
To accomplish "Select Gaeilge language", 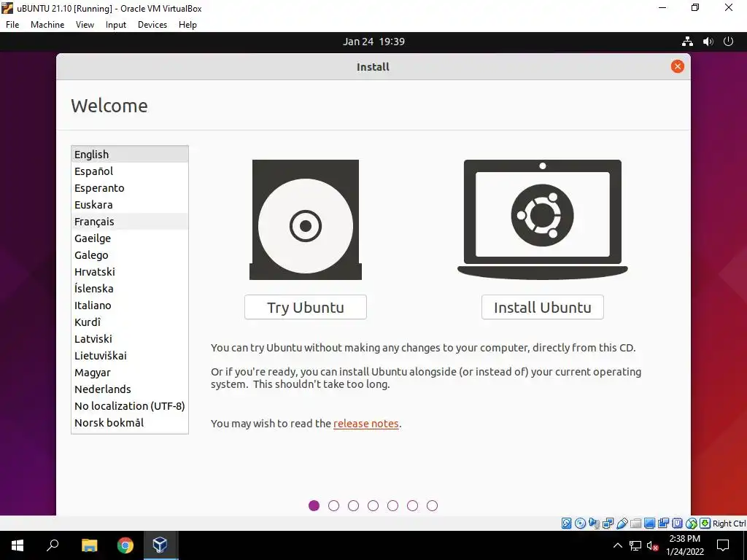I will 130,238.
